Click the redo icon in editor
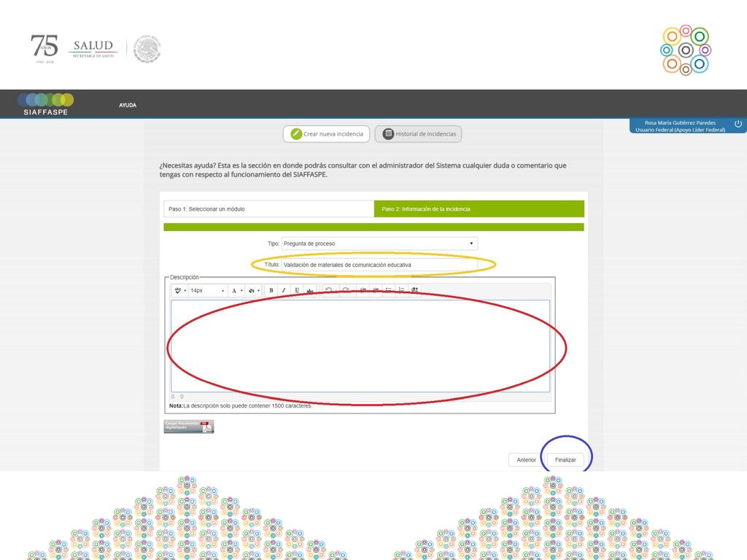Viewport: 747px width, 560px height. [346, 290]
